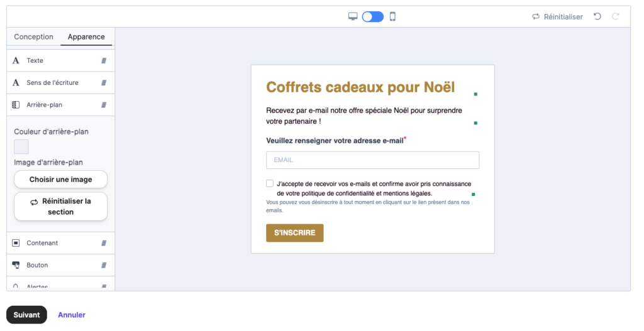Toggle the desktop/mobile preview switch
The width and height of the screenshot is (644, 331).
point(372,16)
